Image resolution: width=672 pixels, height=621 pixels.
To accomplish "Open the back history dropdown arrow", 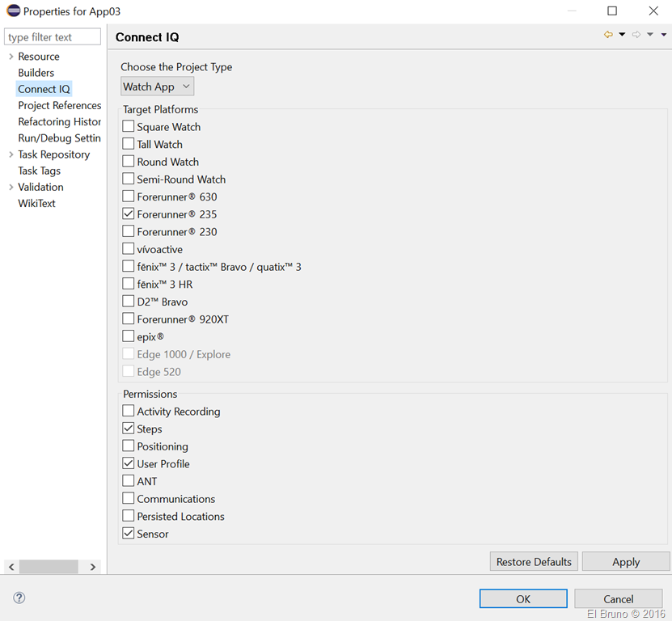I will pyautogui.click(x=622, y=35).
